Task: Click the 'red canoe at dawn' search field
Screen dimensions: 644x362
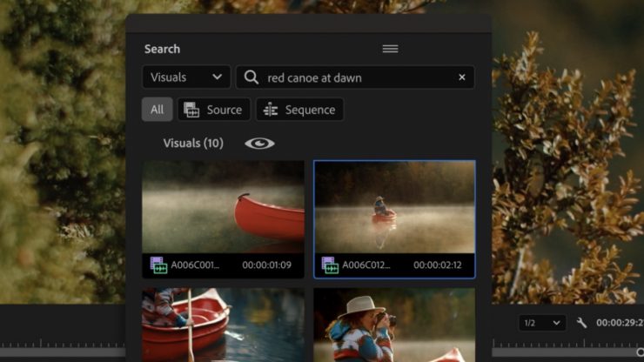Action: point(357,77)
